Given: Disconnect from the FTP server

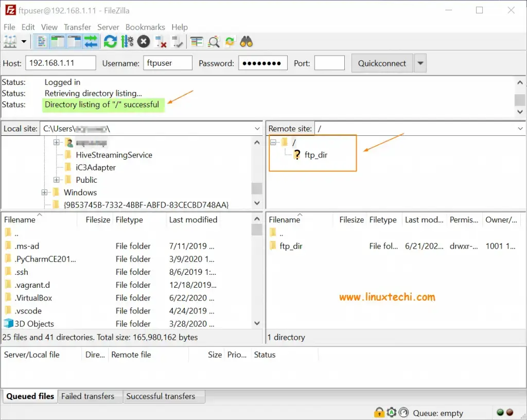Looking at the screenshot, I should click(x=162, y=41).
